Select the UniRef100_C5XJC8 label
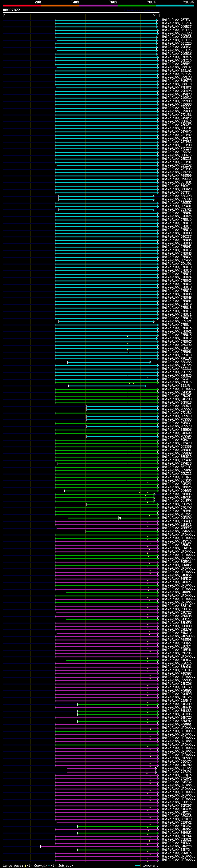The image size is (197, 868). pos(177,179)
